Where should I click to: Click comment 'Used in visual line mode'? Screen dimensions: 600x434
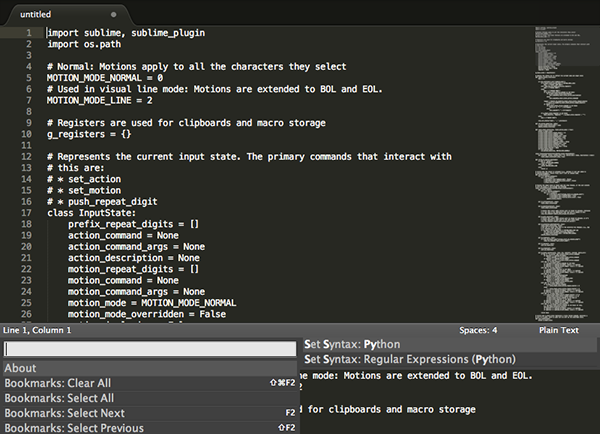coord(215,89)
